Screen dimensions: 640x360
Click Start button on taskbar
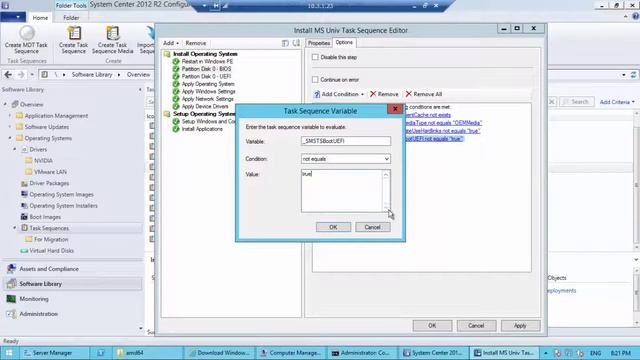(9, 353)
